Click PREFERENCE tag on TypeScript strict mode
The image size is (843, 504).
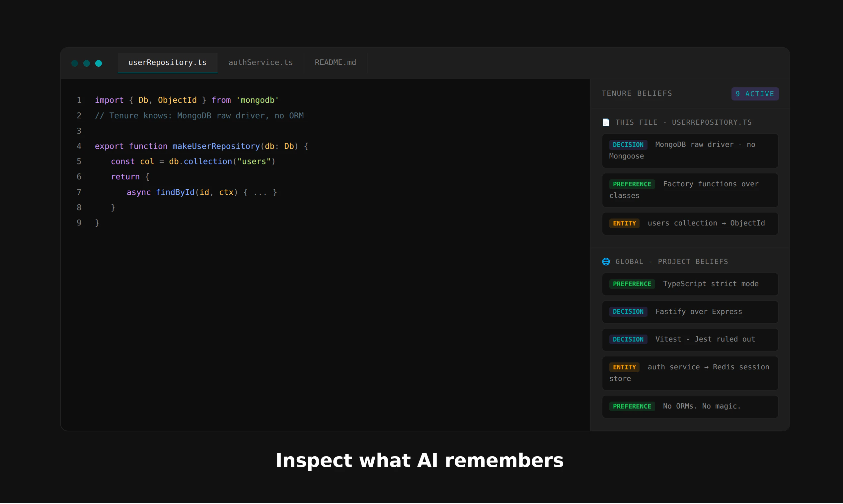[x=632, y=284]
